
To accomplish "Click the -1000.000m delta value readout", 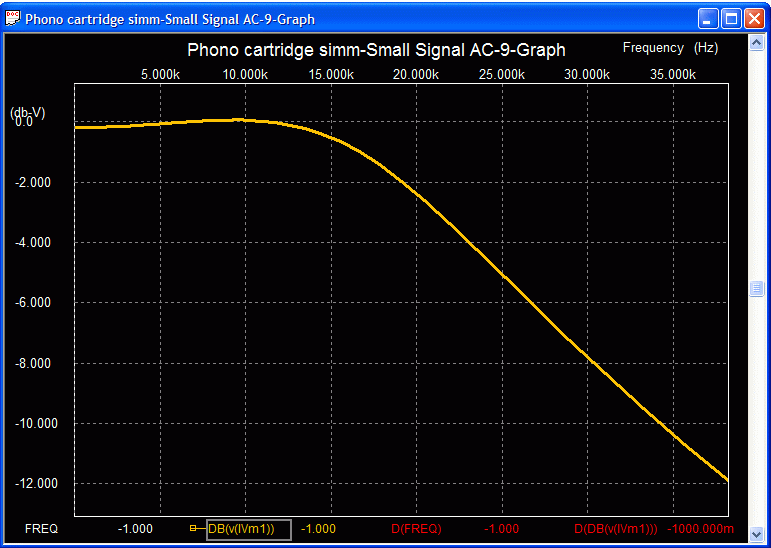I will [703, 529].
